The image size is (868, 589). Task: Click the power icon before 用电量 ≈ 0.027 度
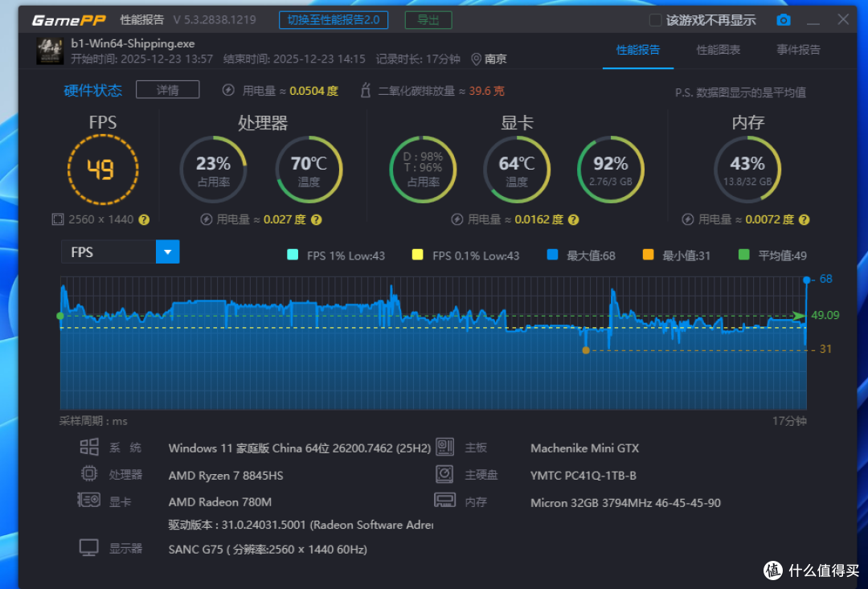(x=206, y=219)
